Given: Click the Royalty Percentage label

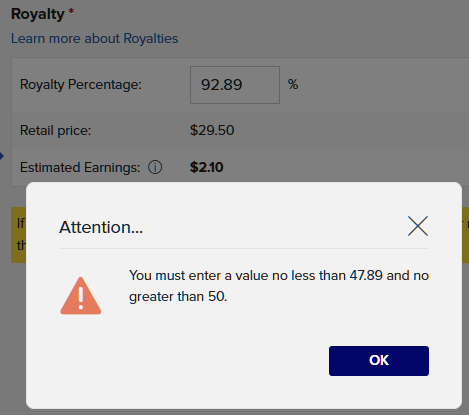Looking at the screenshot, I should (x=81, y=85).
